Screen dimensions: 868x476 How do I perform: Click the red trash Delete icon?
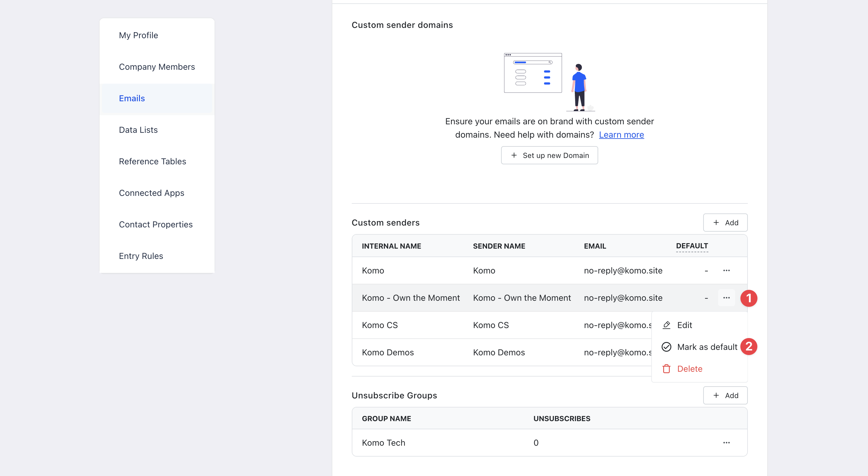[666, 369]
